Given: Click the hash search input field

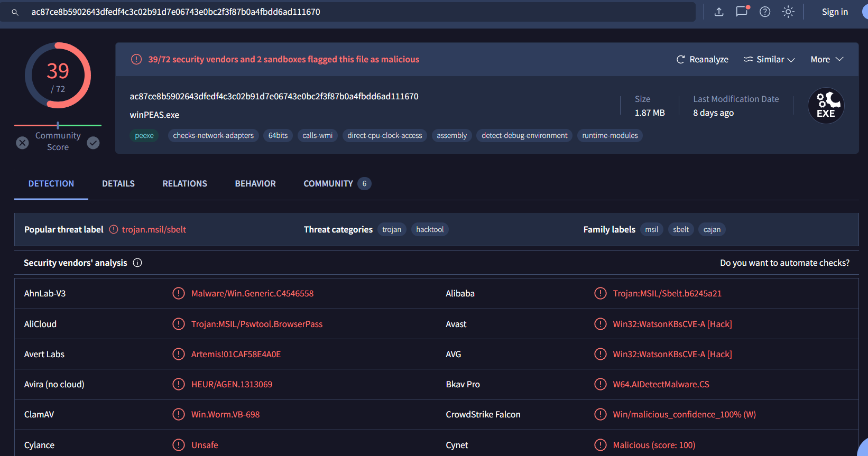Looking at the screenshot, I should pyautogui.click(x=359, y=12).
